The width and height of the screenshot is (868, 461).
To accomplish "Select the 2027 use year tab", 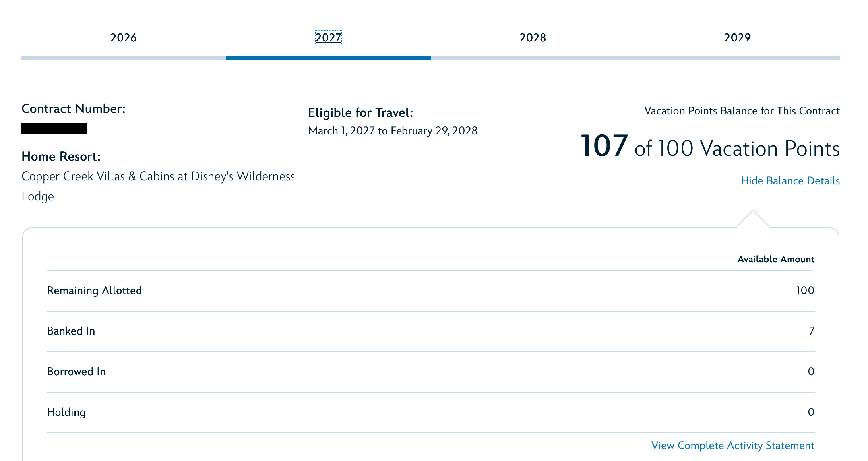I will point(328,38).
